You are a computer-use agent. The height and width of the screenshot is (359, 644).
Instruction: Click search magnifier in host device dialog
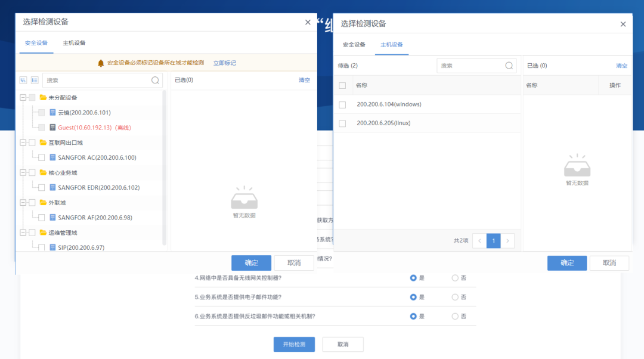click(509, 66)
